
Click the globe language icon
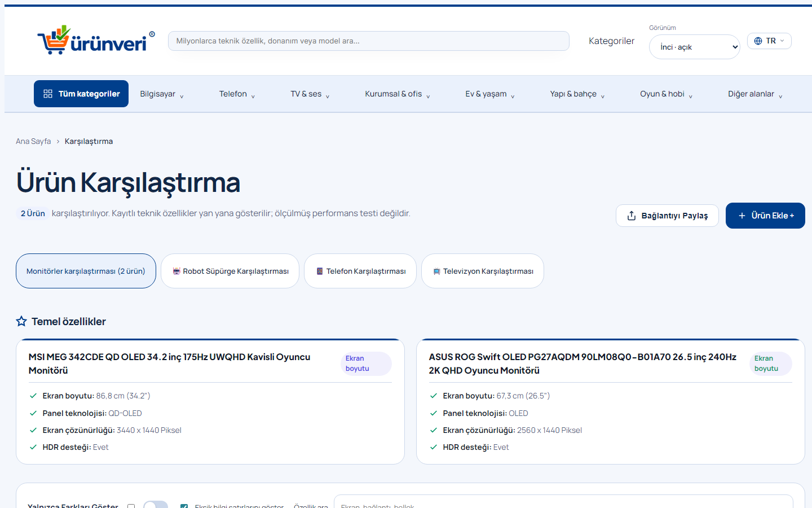pos(758,41)
